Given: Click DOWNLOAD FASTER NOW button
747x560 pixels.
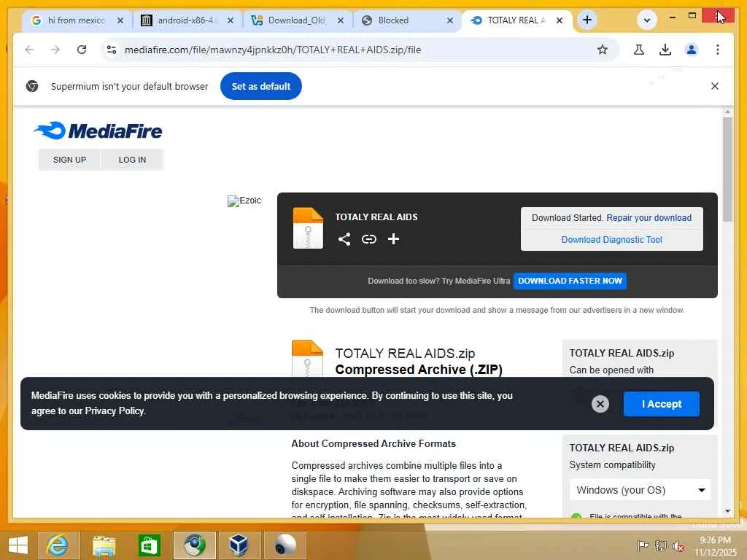Looking at the screenshot, I should coord(570,281).
